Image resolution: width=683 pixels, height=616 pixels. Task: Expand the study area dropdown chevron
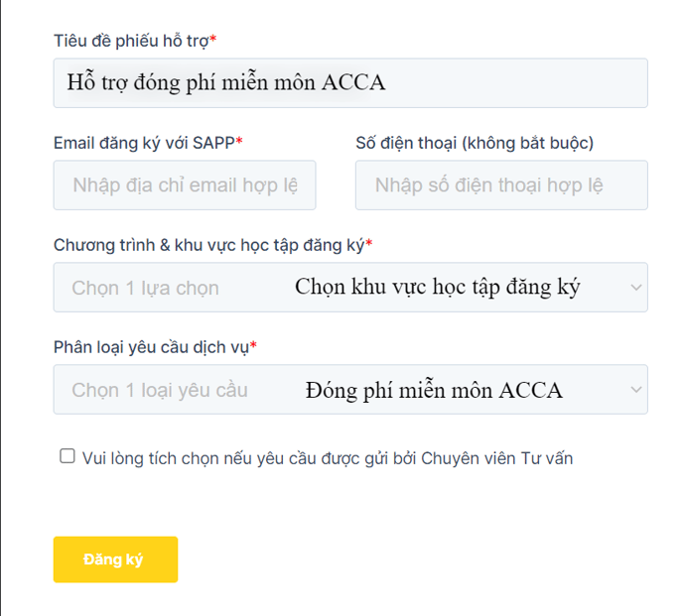[x=636, y=288]
